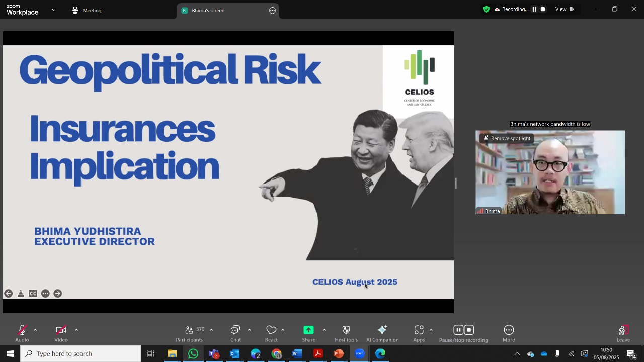Pause the recording in toolbar

coord(458,330)
